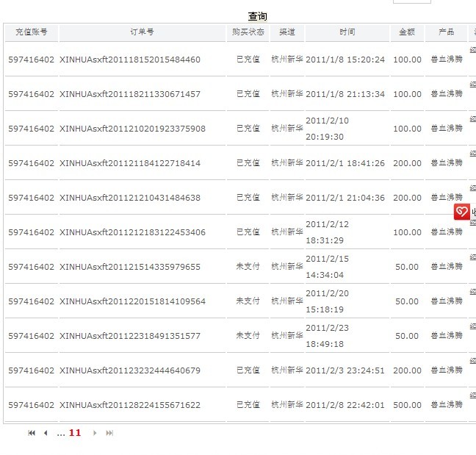Click the link in the first row's last column
476x455 pixels.
(472, 51)
